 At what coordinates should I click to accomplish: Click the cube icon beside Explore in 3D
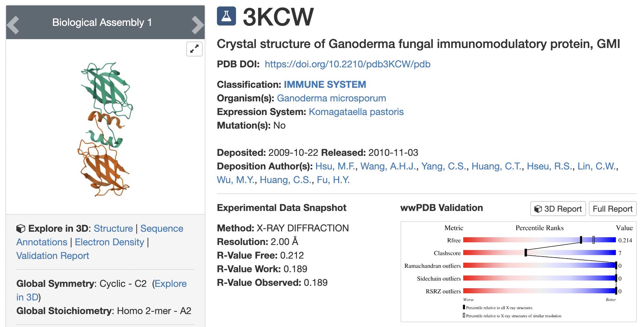pos(20,229)
